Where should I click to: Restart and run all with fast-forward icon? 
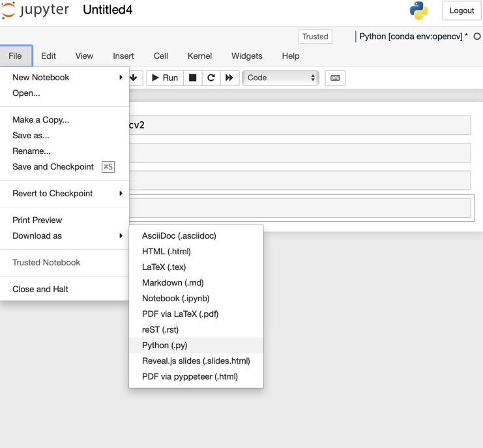pos(229,78)
